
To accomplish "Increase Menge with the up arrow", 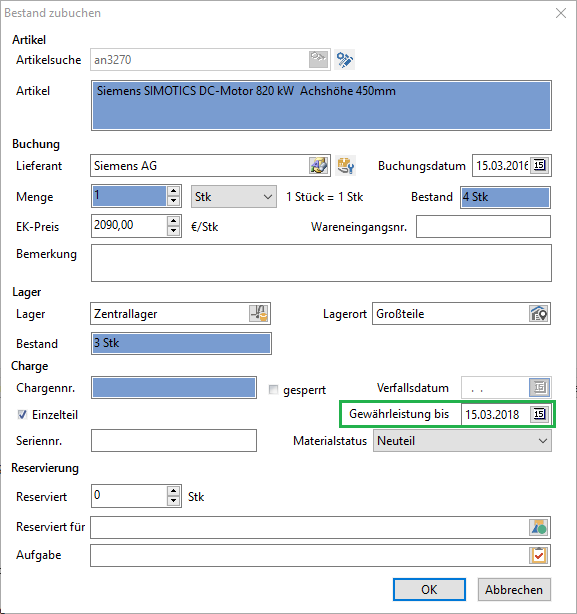I will [173, 191].
